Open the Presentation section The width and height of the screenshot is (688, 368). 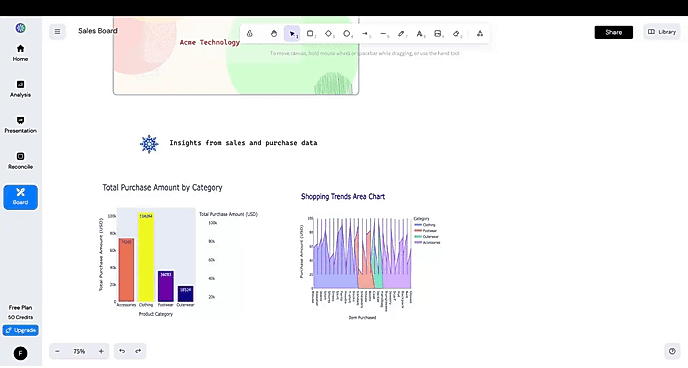pyautogui.click(x=20, y=125)
